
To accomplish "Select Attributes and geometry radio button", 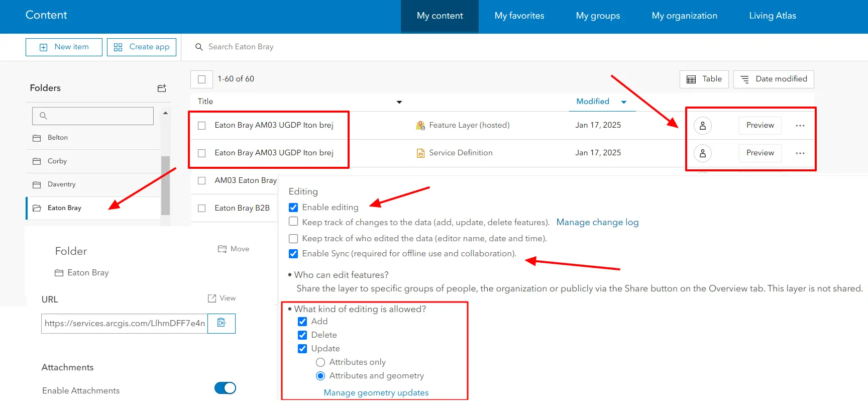I will point(320,376).
